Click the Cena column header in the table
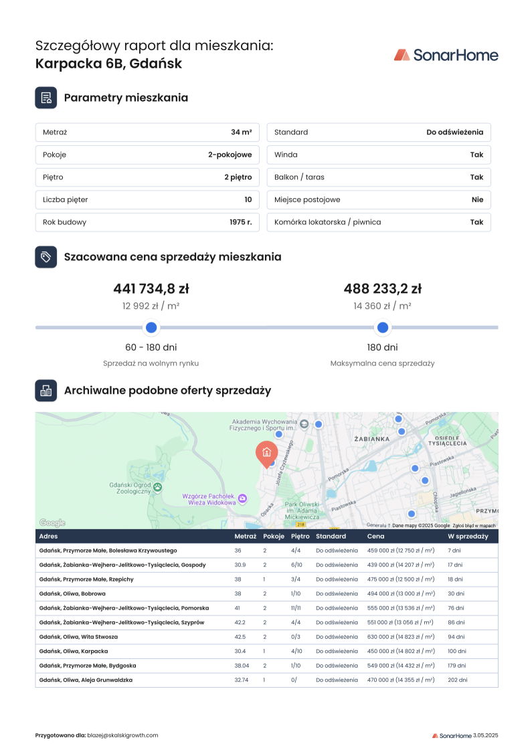Screen dimensions: 532x756 click(375, 537)
